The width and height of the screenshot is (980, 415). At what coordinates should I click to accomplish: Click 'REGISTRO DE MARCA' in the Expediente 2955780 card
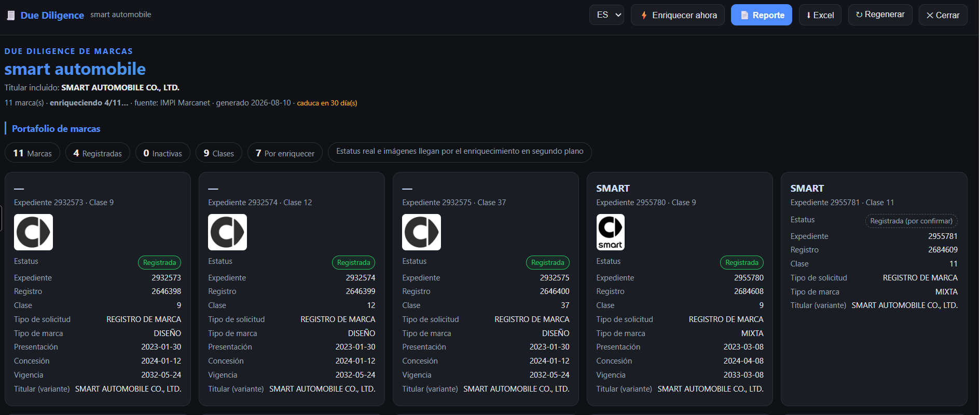click(x=726, y=319)
